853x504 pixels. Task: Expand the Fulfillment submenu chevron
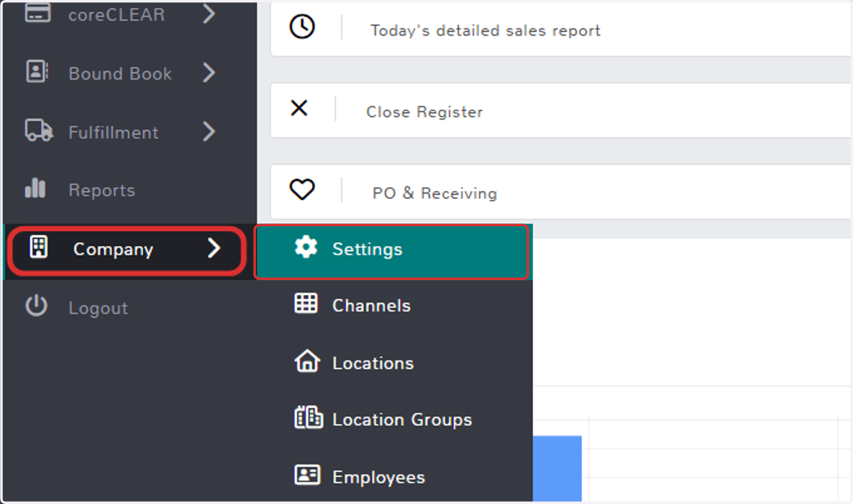click(208, 132)
